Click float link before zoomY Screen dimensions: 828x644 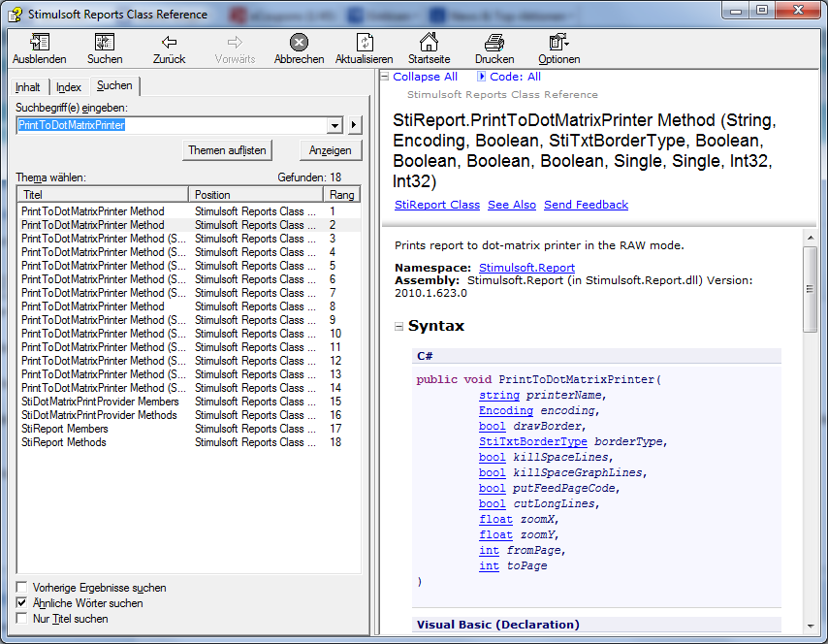pos(495,534)
